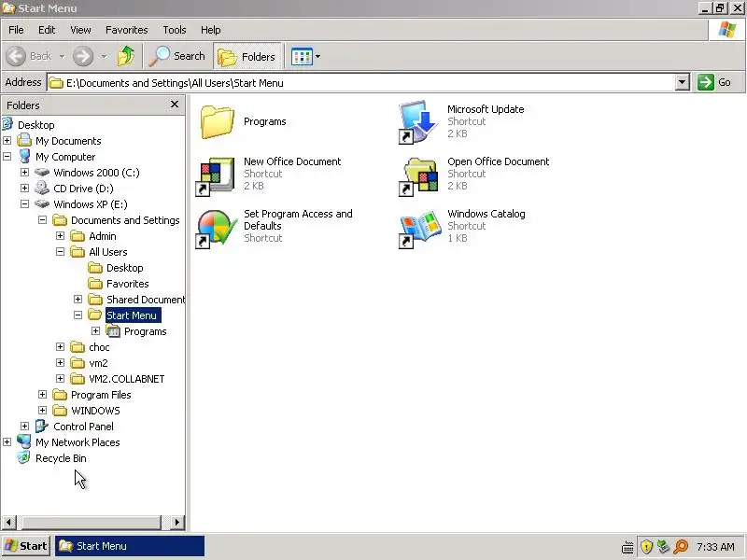The height and width of the screenshot is (560, 747).
Task: Close the Folders pane with the X
Action: click(175, 104)
